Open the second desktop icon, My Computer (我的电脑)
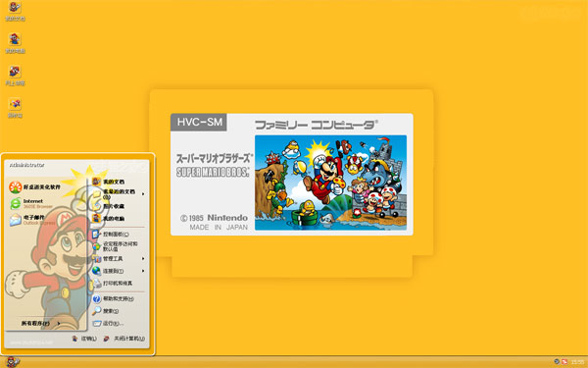This screenshot has width=588, height=368. coord(15,43)
